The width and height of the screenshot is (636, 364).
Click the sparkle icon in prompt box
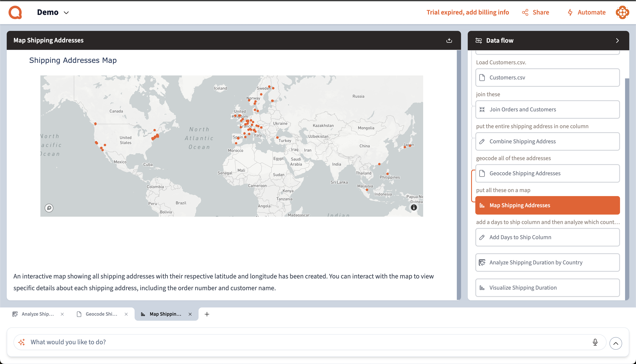pyautogui.click(x=22, y=342)
